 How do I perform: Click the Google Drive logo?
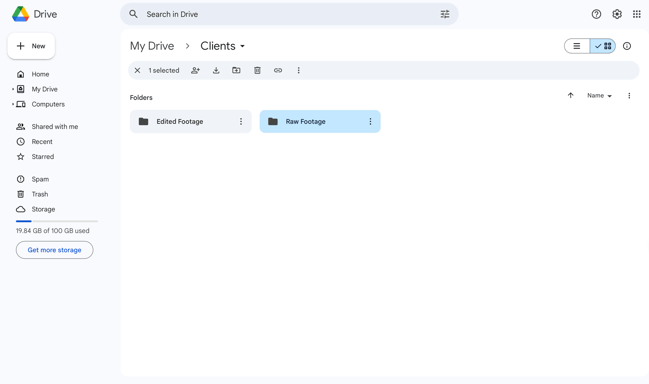(x=20, y=14)
